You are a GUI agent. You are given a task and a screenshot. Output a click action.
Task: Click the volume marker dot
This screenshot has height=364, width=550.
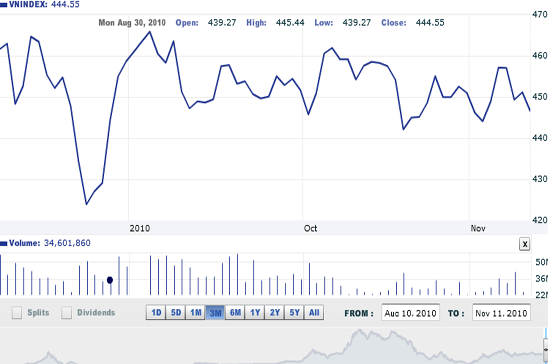click(x=110, y=280)
